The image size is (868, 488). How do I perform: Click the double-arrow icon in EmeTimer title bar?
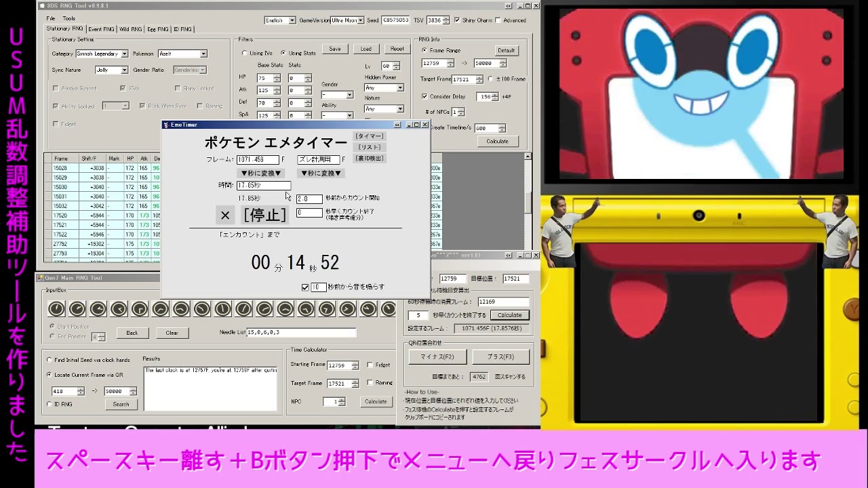[x=399, y=125]
